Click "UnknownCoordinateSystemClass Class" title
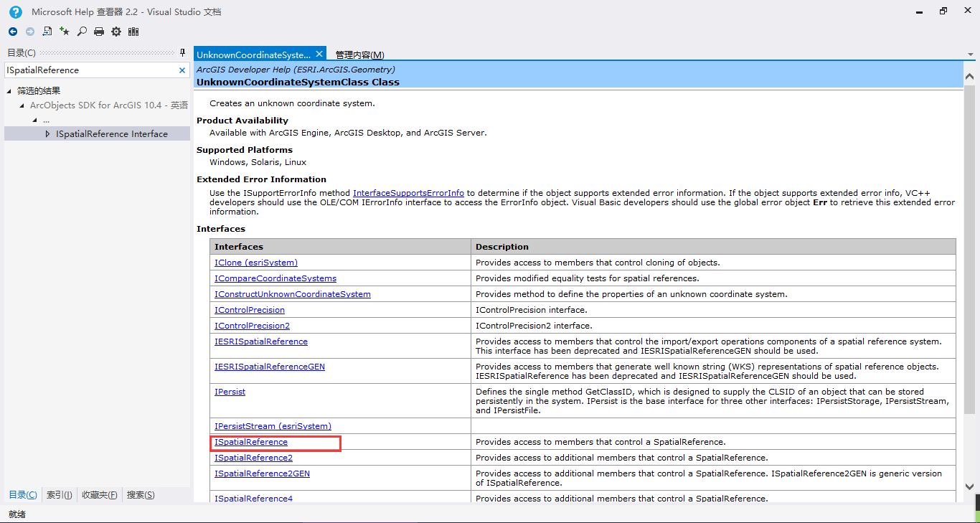 (298, 82)
